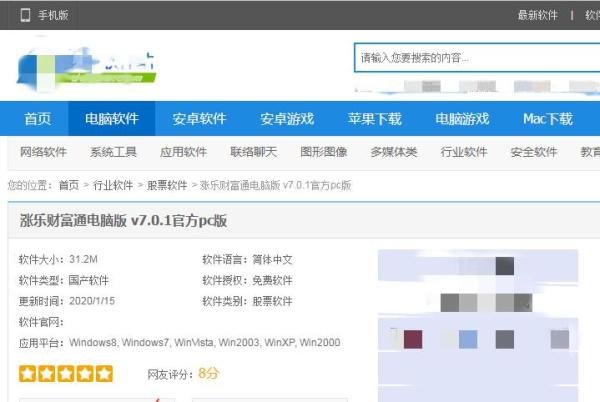Click the site logo image
Screen dimensions: 600x402
pyautogui.click(x=86, y=69)
